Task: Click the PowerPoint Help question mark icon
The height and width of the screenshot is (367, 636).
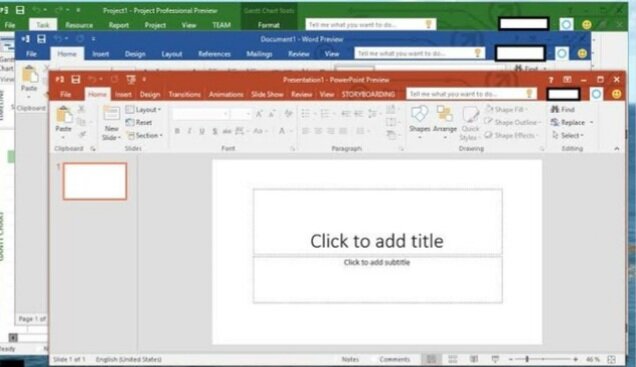Action: click(x=551, y=80)
